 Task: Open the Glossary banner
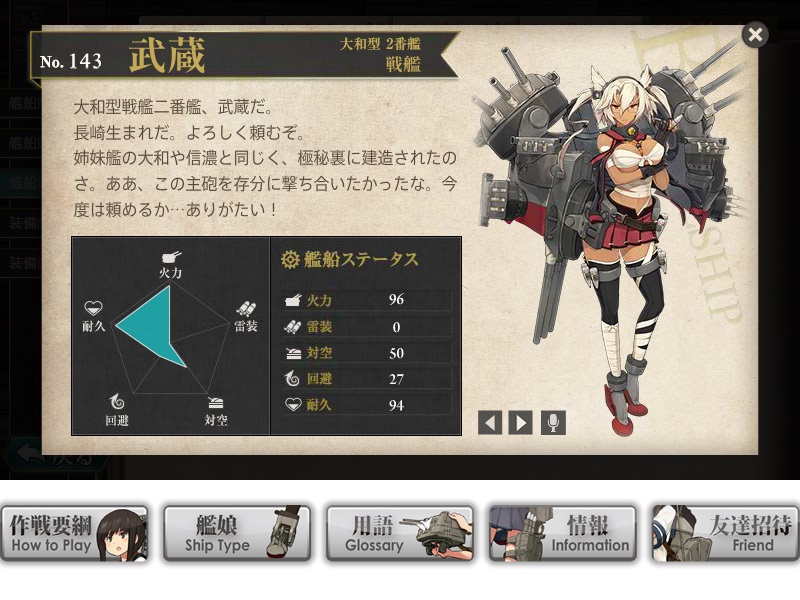coord(401,534)
